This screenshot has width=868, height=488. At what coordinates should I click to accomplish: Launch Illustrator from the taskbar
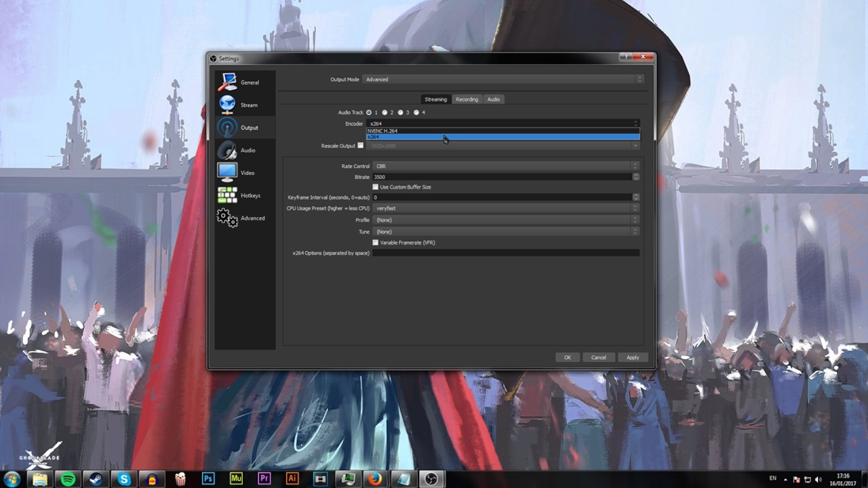pos(292,479)
